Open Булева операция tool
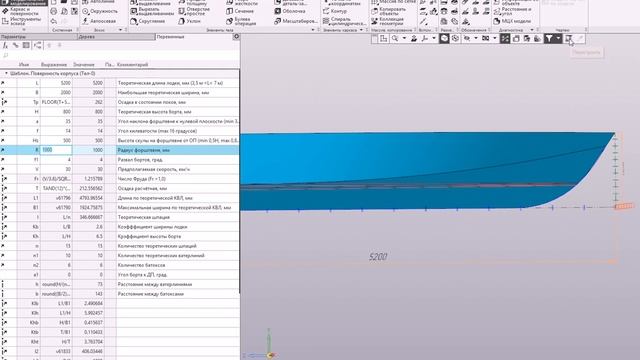640x360 pixels. tap(241, 21)
